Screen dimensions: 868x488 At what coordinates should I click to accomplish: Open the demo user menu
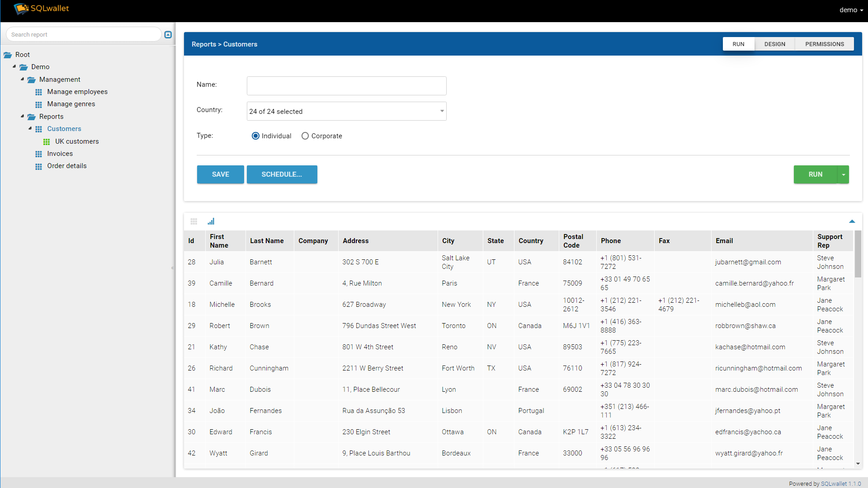point(851,10)
